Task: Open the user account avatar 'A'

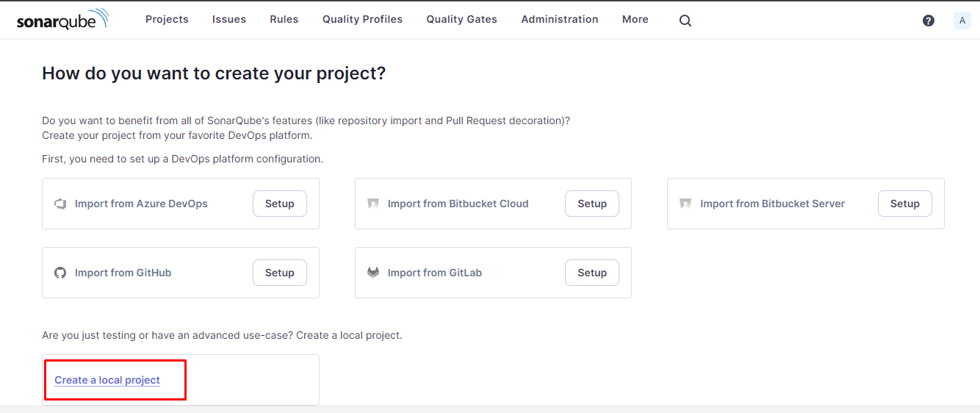Action: 962,21
